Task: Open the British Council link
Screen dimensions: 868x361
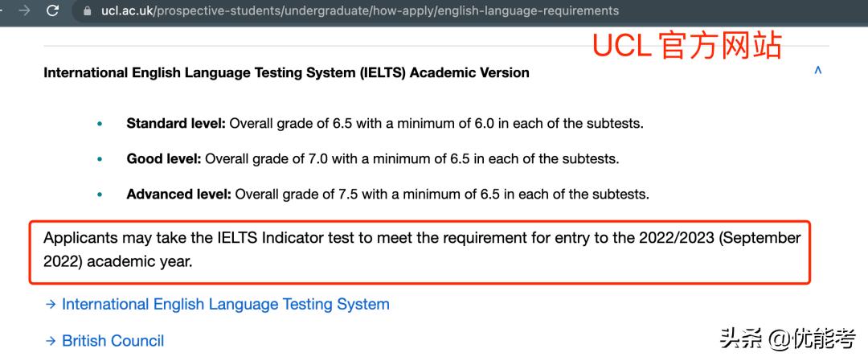Action: [113, 341]
